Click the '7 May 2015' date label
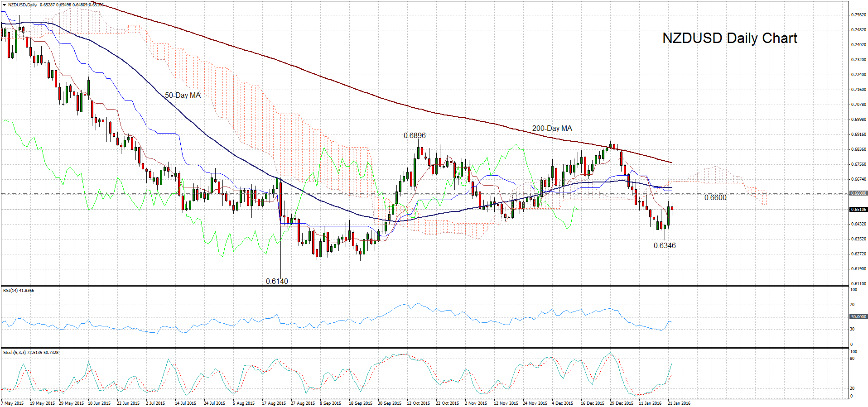This screenshot has height=407, width=868. pos(13,403)
